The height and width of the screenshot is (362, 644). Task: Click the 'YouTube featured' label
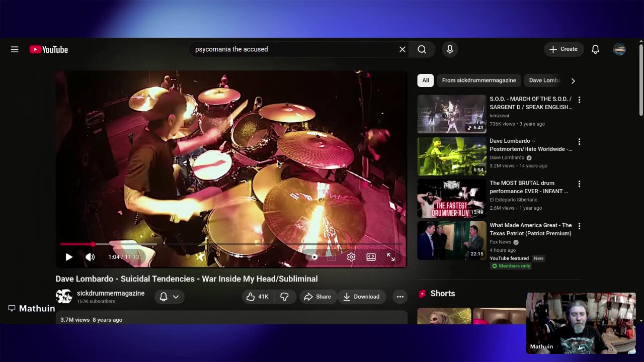pos(509,258)
